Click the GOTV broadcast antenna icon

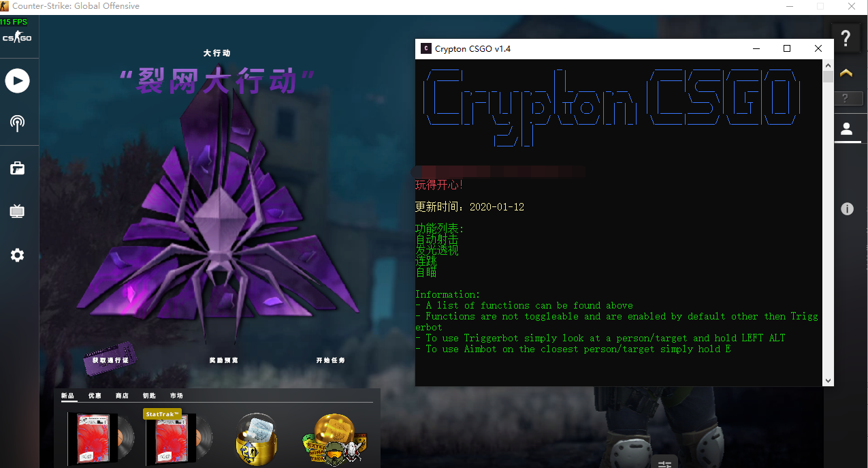(16, 124)
